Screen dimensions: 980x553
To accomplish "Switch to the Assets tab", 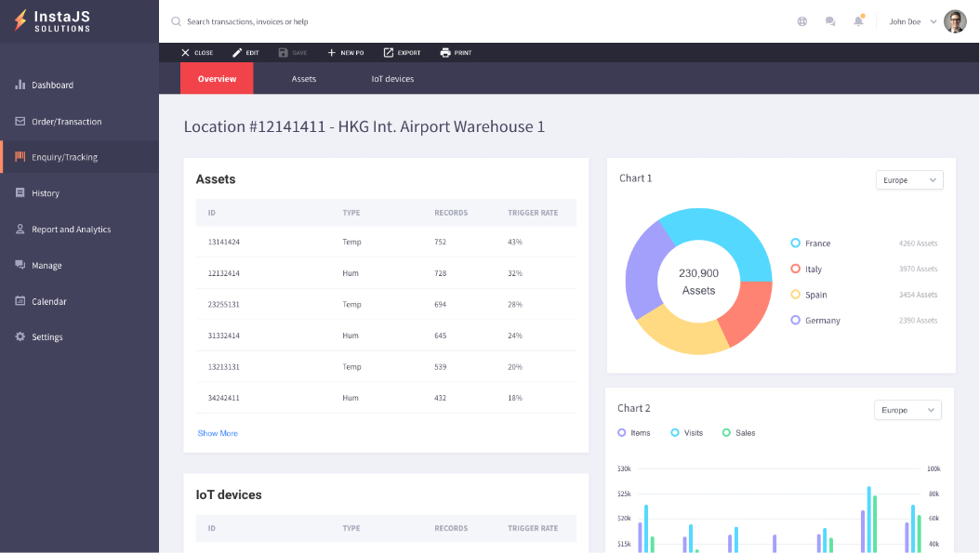I will pyautogui.click(x=304, y=79).
